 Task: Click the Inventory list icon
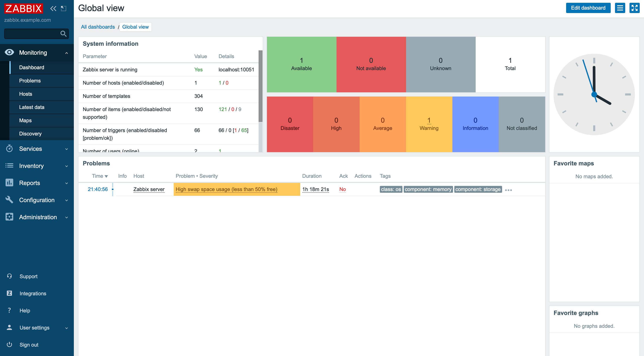9,166
